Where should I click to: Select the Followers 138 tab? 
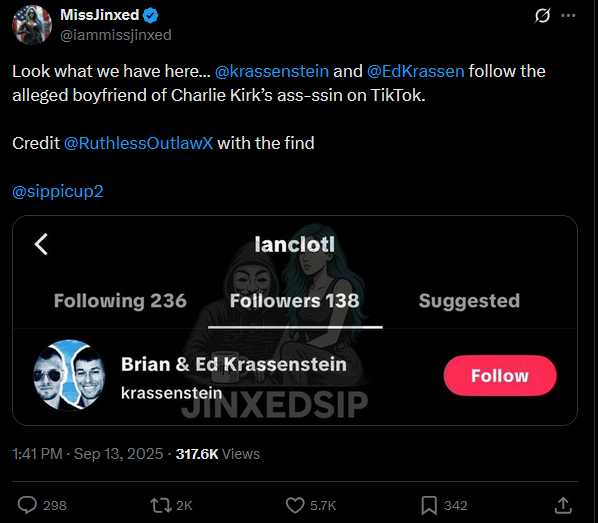click(x=294, y=301)
